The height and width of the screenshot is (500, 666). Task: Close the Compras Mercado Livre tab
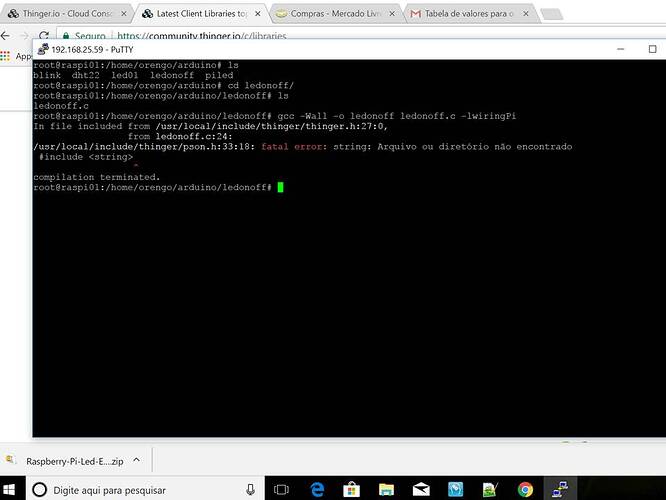(x=392, y=14)
